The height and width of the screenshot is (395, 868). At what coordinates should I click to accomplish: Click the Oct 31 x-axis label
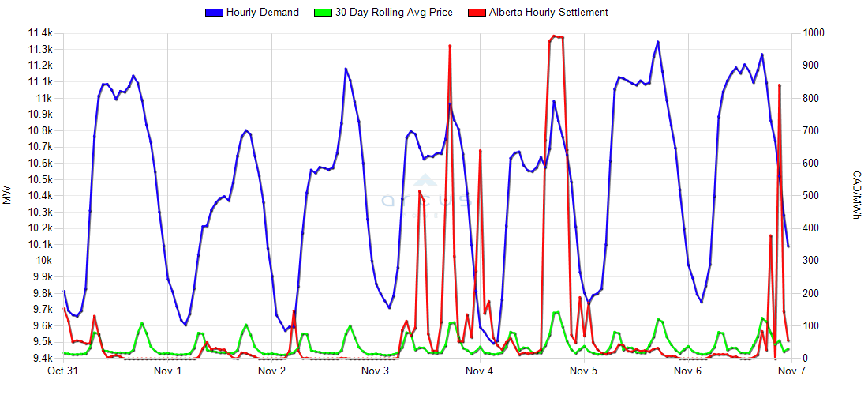pyautogui.click(x=64, y=371)
